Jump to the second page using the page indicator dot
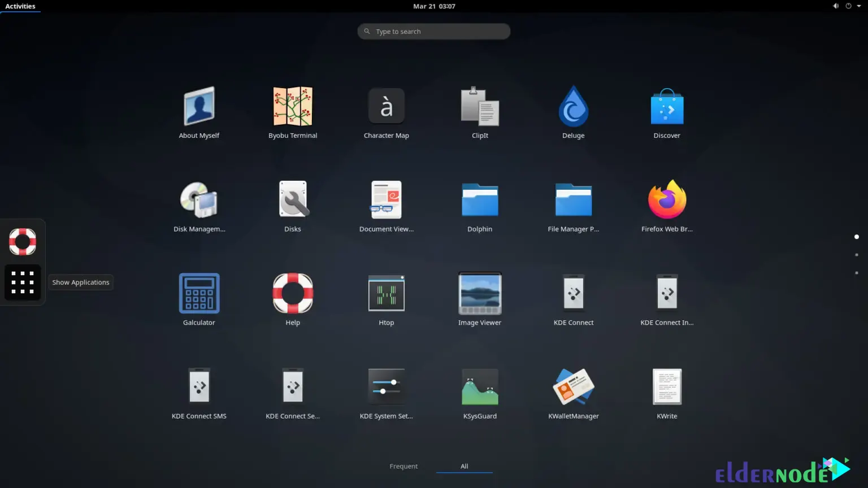Screen dimensions: 868x488 [x=856, y=254]
